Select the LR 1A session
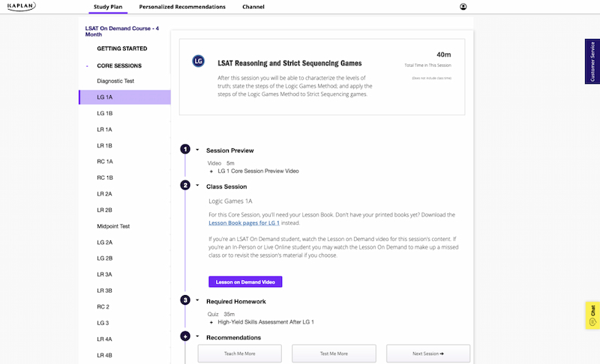Screen dimensions: 600x364 coord(104,130)
